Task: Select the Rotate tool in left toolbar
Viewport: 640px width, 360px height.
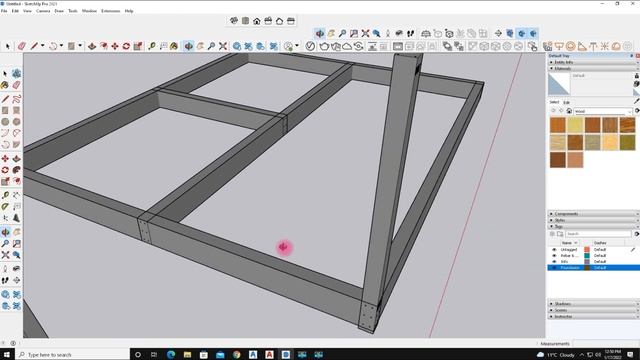Action: click(5, 170)
